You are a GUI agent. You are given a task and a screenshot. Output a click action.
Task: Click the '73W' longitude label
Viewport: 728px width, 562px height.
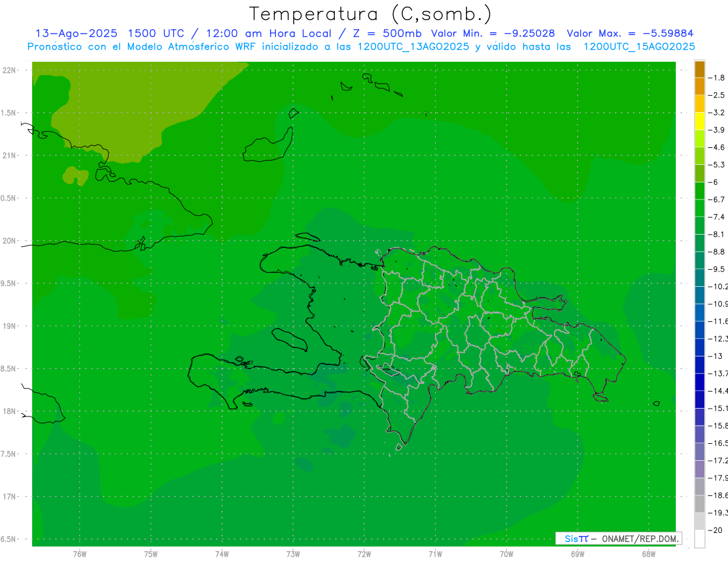(x=293, y=554)
